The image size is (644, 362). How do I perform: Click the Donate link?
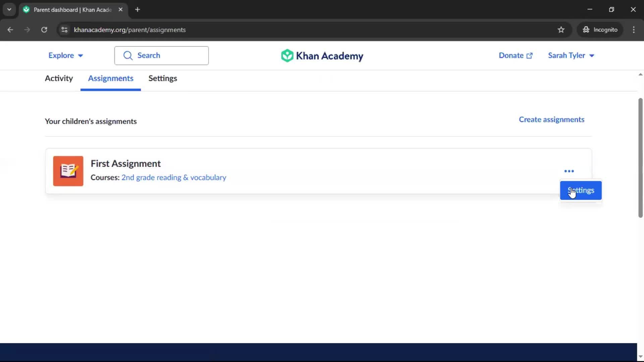[x=516, y=55]
